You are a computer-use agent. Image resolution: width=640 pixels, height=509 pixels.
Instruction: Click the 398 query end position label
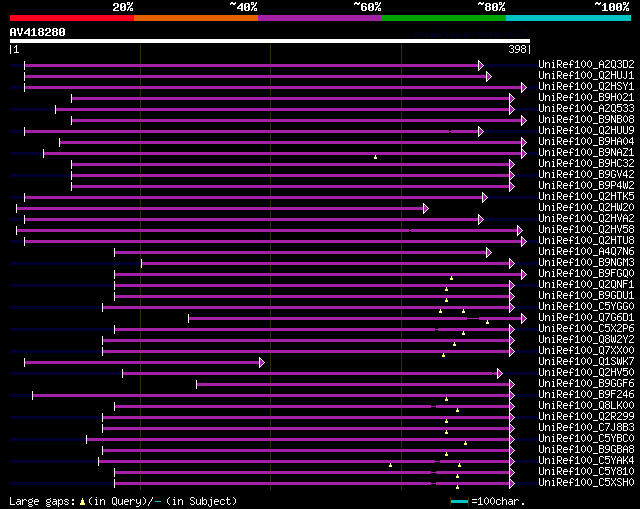click(x=518, y=49)
